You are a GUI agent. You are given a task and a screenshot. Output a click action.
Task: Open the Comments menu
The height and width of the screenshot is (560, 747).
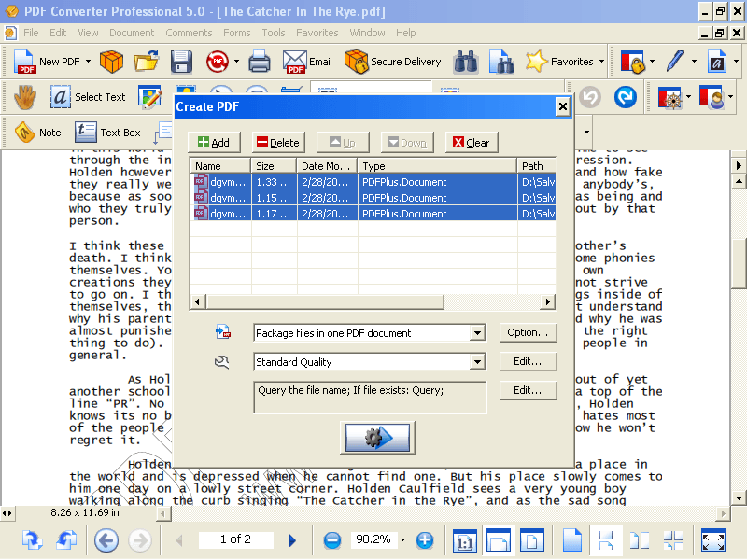click(x=189, y=33)
